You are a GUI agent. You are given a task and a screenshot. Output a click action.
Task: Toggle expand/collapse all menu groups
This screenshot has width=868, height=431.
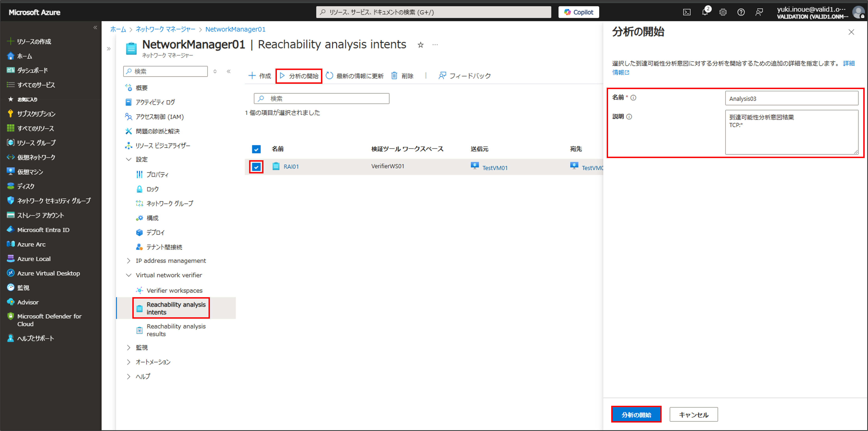coord(215,71)
